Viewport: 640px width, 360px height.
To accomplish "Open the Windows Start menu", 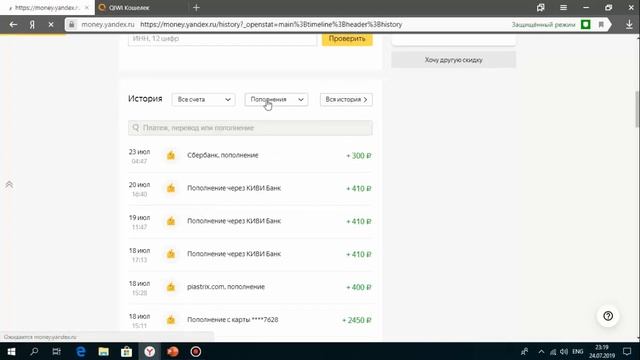I will point(11,351).
